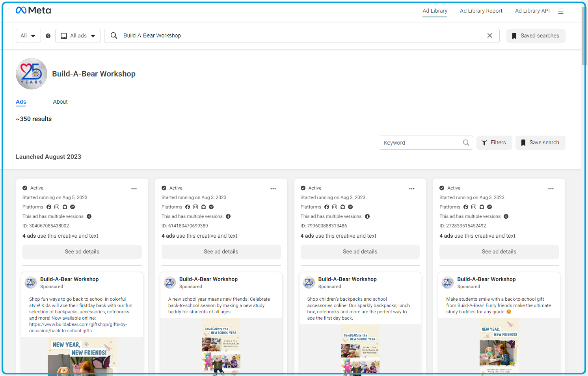Open the hamburger menu icon

tap(561, 11)
